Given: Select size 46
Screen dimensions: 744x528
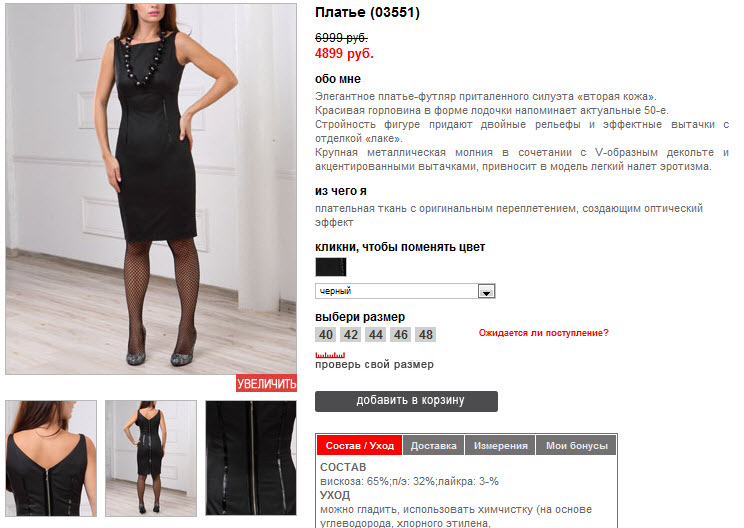Looking at the screenshot, I should pos(400,335).
